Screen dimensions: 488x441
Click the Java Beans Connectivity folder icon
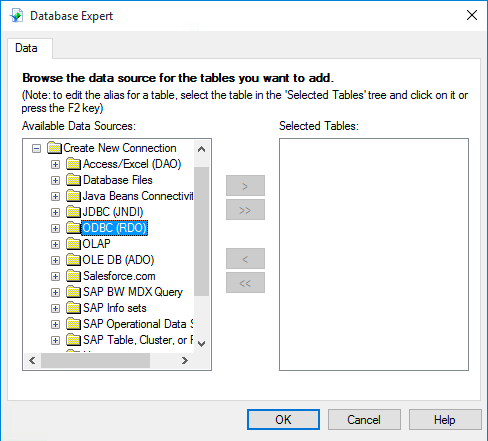click(73, 196)
